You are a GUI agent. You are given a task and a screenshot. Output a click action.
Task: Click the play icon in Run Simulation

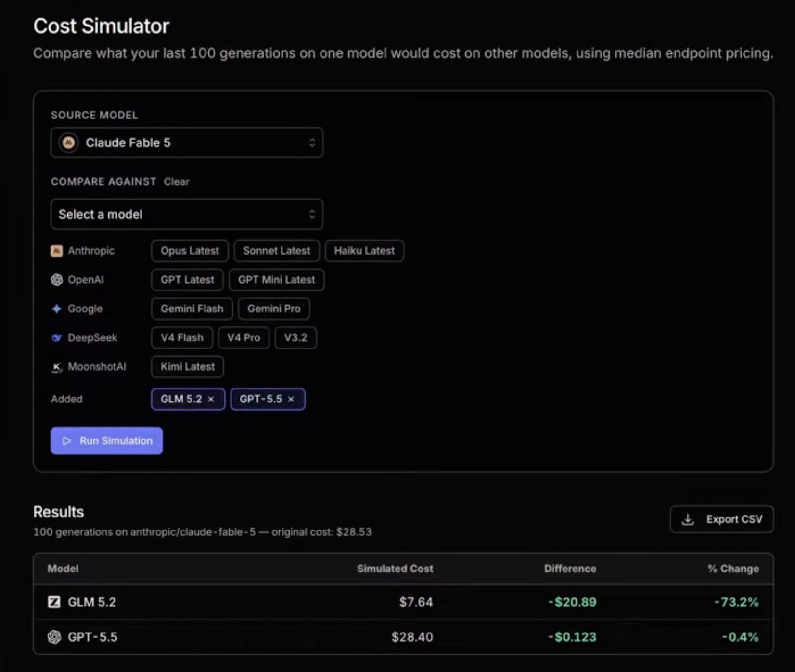pyautogui.click(x=67, y=441)
